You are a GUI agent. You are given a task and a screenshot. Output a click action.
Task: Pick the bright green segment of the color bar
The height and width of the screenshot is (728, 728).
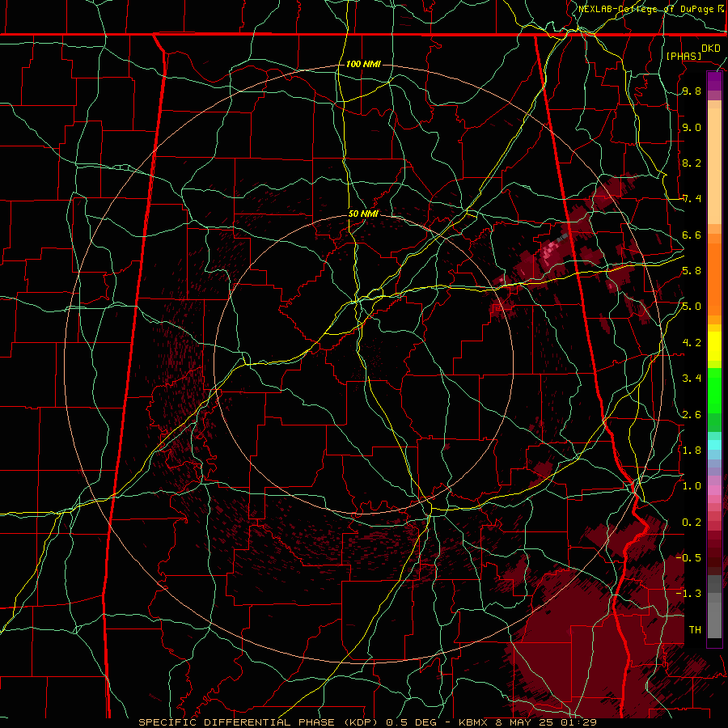tap(714, 390)
